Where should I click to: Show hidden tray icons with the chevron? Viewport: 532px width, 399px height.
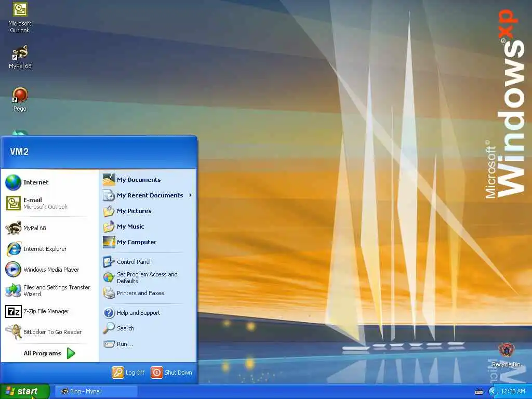(x=493, y=392)
